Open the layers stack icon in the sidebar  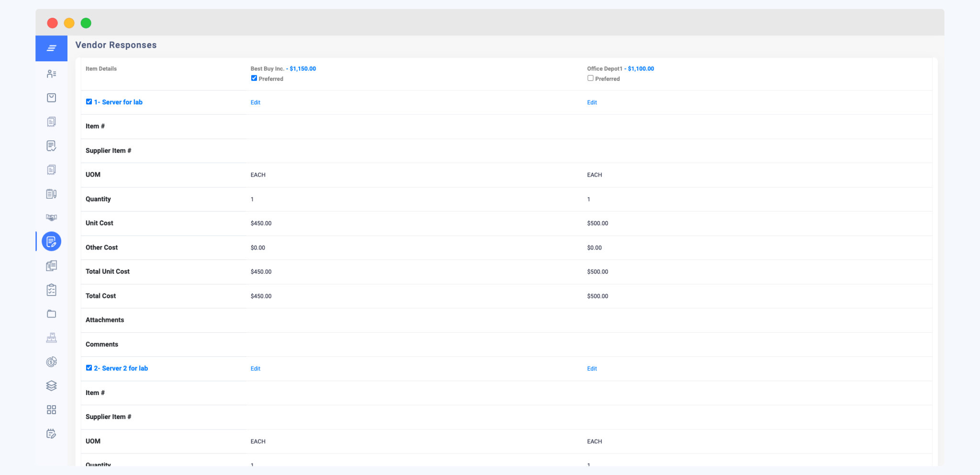click(51, 386)
